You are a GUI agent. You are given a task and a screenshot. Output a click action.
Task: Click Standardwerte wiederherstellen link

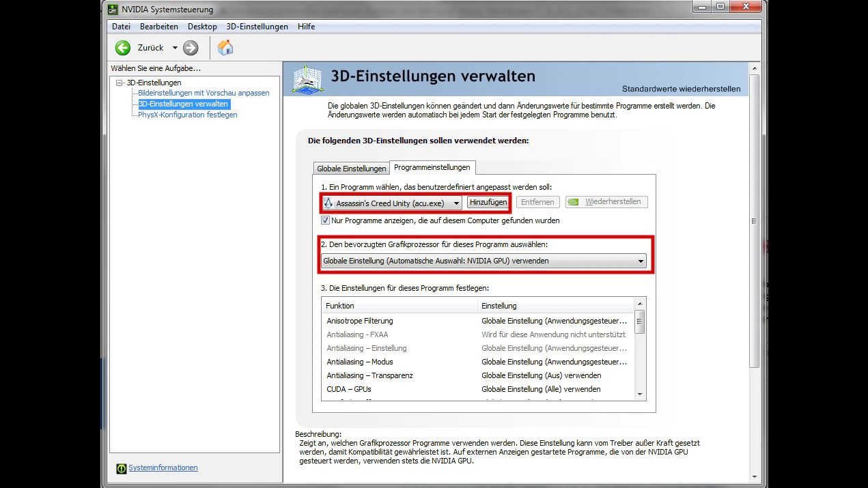681,89
